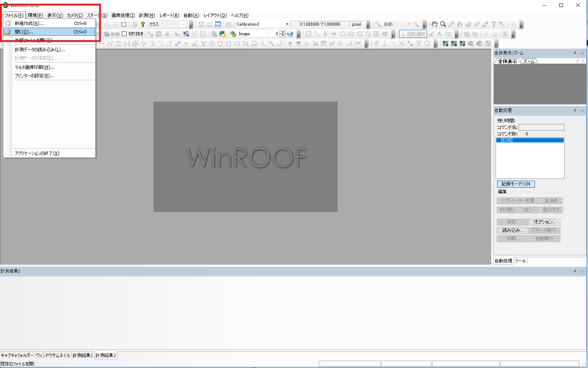
Task: Select the text T tool
Action: click(x=494, y=24)
